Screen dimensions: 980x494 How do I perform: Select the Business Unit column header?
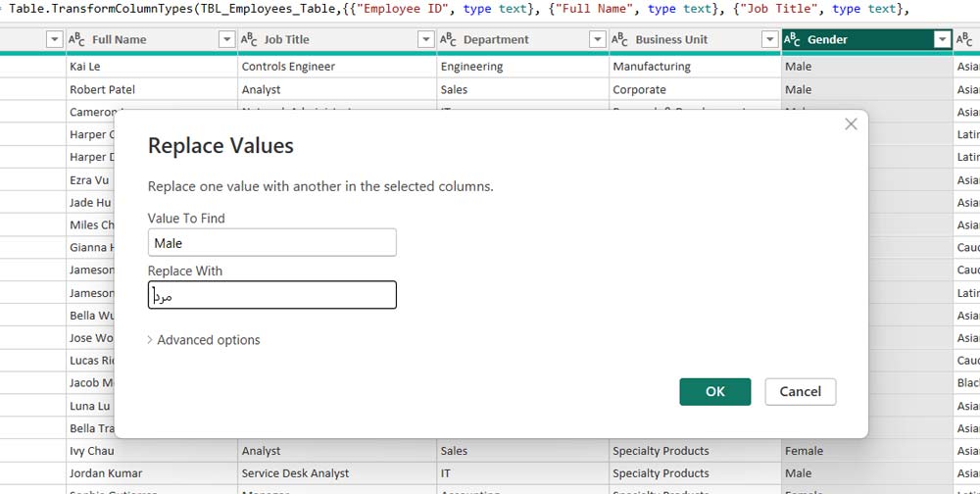point(695,40)
